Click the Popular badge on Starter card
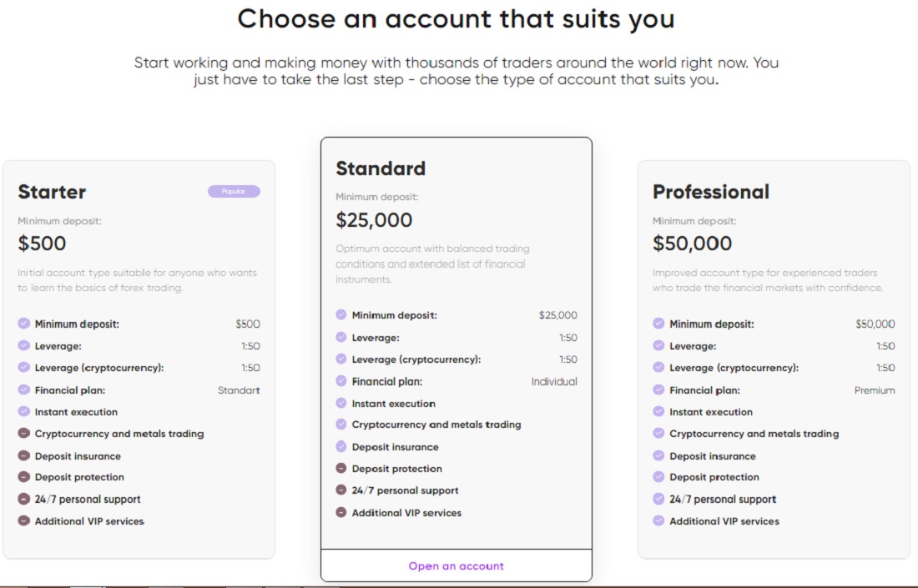This screenshot has height=588, width=918. click(234, 191)
